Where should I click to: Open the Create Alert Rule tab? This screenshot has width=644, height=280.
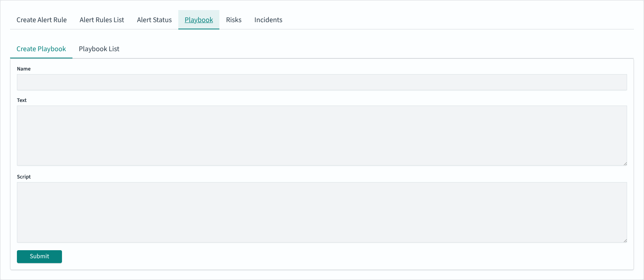pyautogui.click(x=41, y=20)
